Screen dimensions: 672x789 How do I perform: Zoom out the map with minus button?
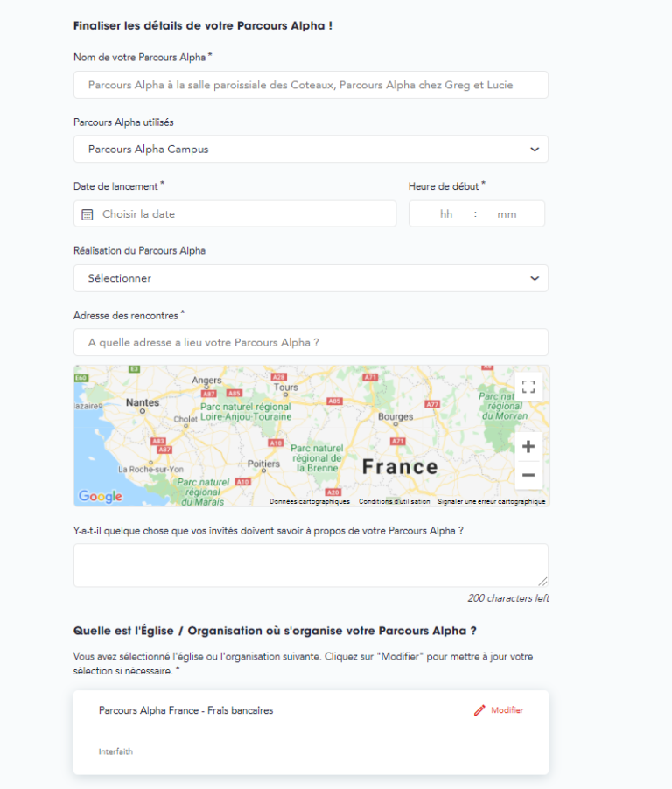click(528, 475)
